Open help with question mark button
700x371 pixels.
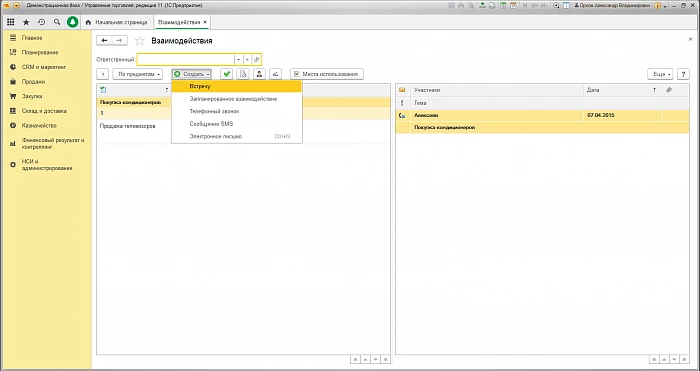point(683,74)
